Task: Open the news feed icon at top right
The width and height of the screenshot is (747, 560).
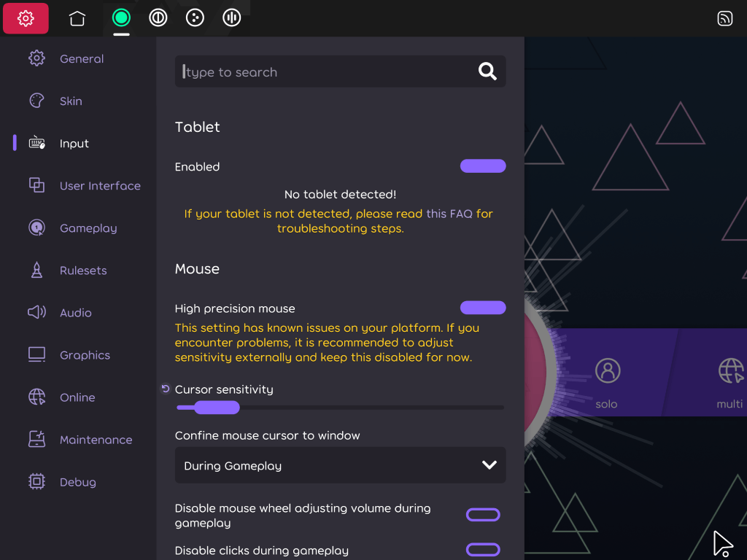Action: click(x=725, y=17)
